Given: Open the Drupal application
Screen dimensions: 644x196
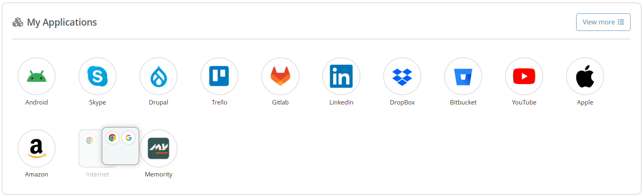Looking at the screenshot, I should pos(158,76).
